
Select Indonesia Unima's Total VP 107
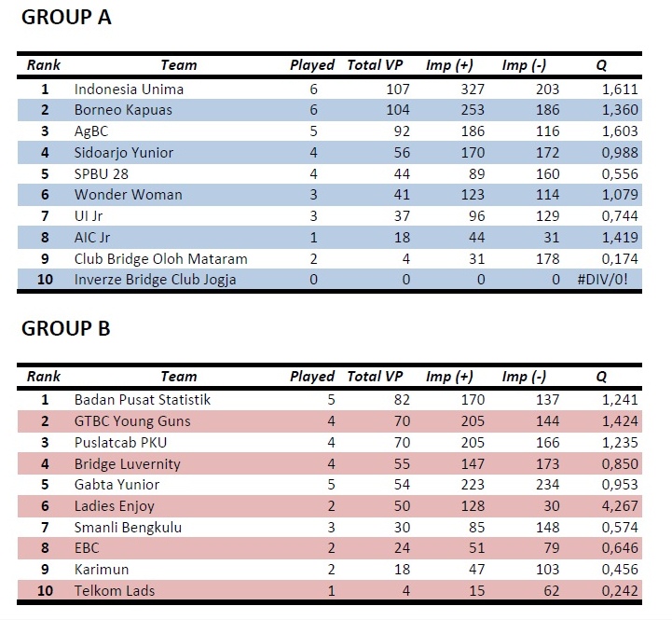(398, 90)
